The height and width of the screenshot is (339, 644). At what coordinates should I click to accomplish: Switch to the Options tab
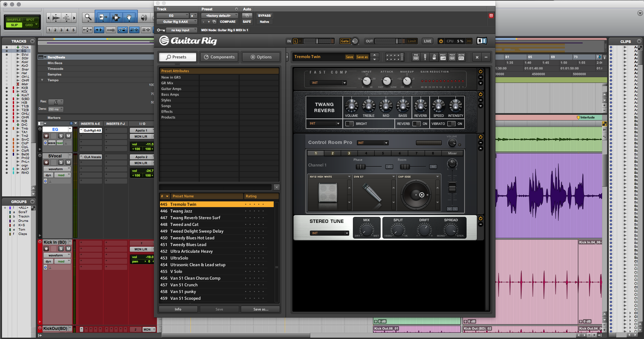pos(261,57)
